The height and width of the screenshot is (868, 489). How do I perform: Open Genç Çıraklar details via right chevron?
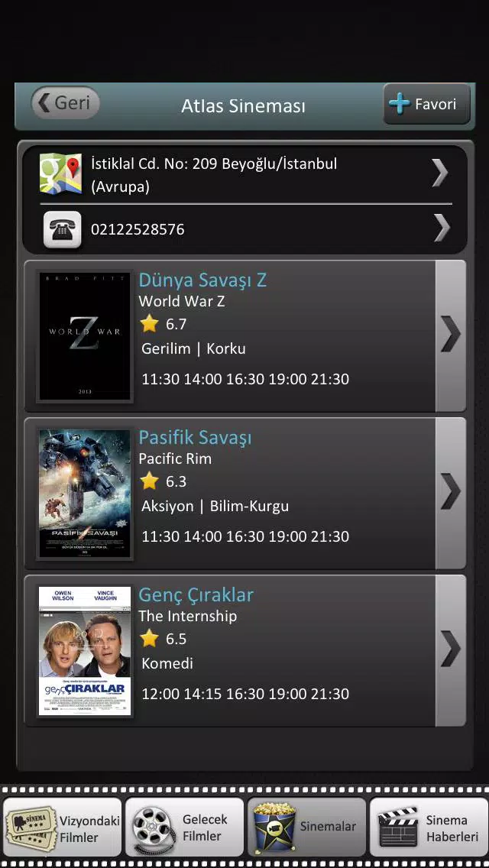pos(450,650)
